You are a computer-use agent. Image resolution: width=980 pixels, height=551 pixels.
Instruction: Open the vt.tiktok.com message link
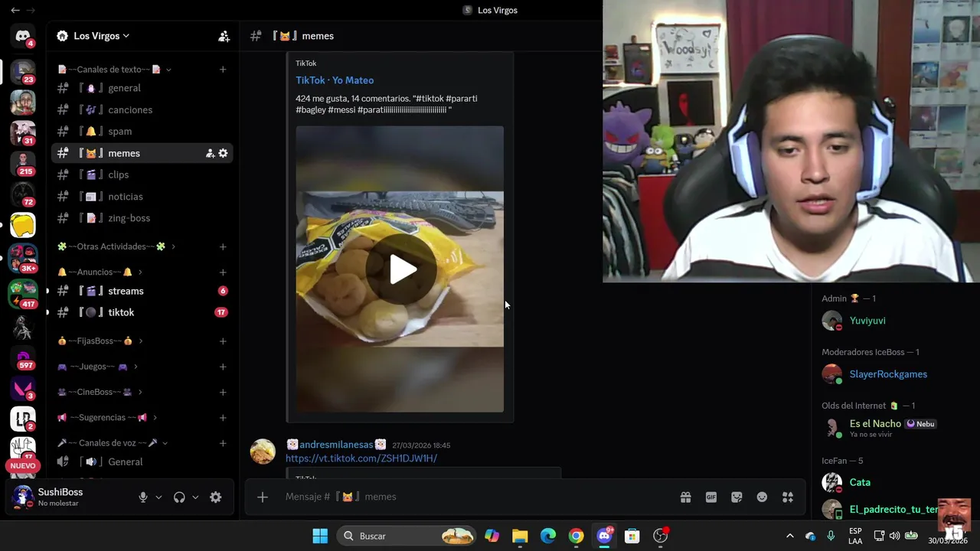(361, 458)
